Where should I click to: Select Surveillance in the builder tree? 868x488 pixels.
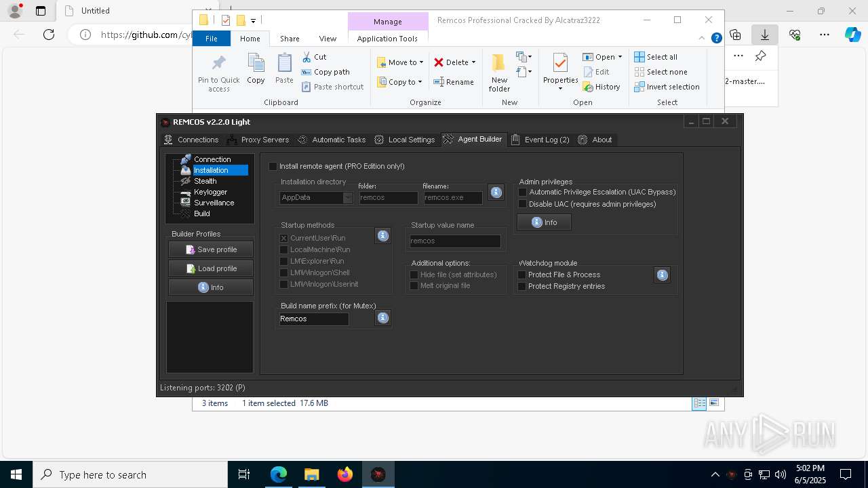(x=214, y=203)
